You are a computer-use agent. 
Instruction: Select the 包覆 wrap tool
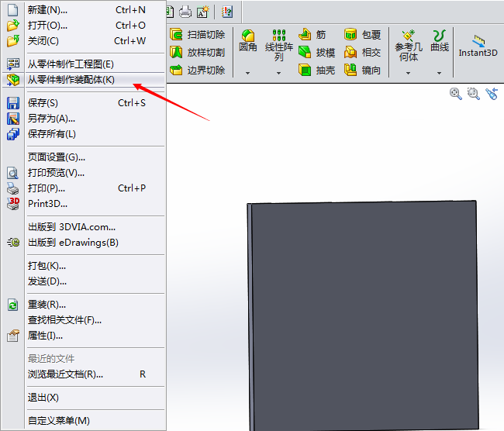coord(363,34)
